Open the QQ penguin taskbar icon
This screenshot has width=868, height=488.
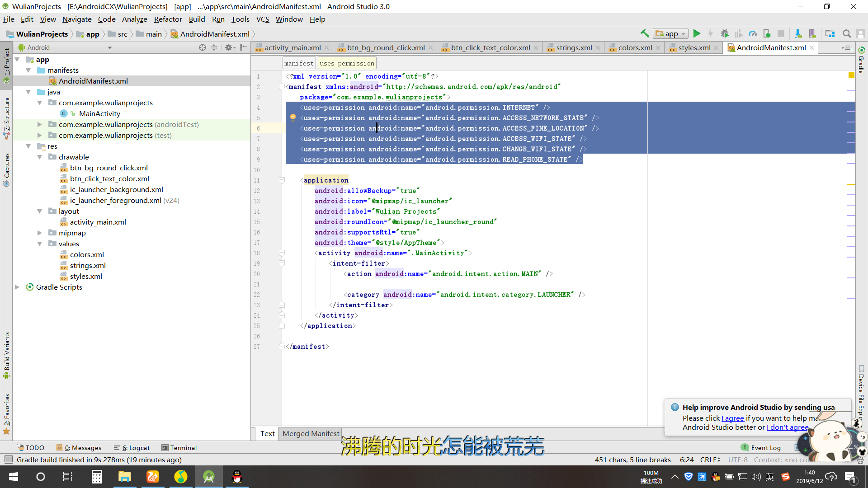pos(237,477)
